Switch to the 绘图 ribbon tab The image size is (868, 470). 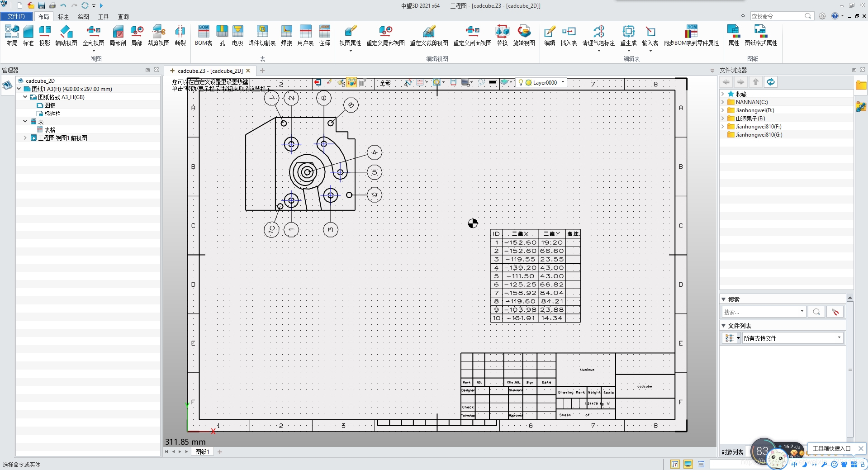coord(83,17)
